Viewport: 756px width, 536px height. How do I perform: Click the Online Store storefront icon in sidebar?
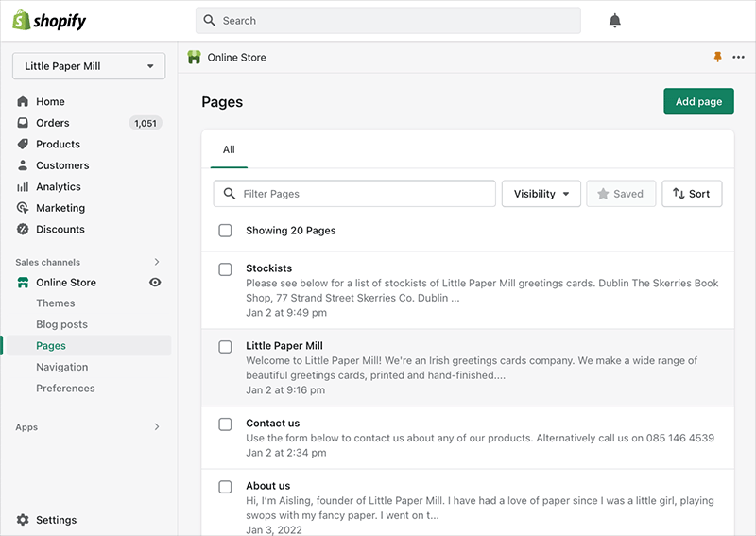(23, 283)
